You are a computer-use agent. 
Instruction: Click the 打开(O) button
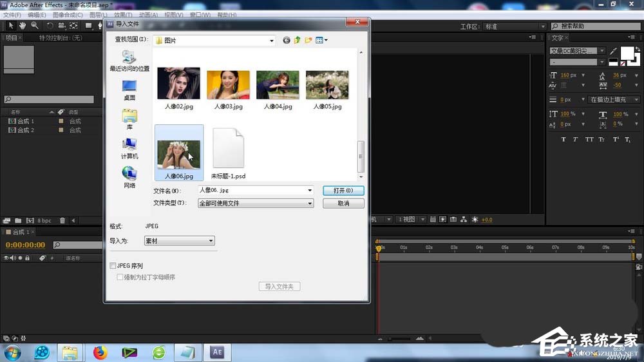tap(343, 191)
